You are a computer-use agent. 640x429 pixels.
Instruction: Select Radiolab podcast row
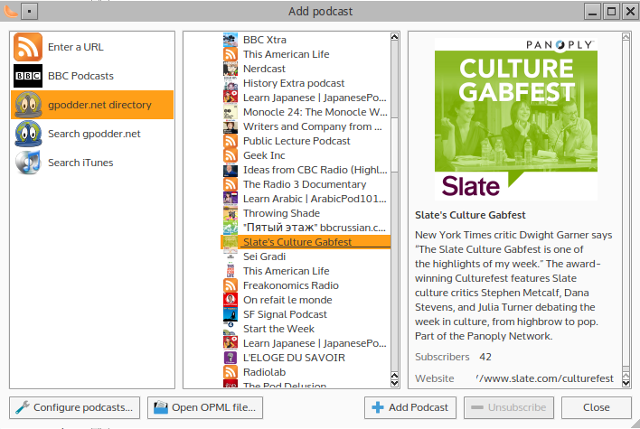pos(306,372)
